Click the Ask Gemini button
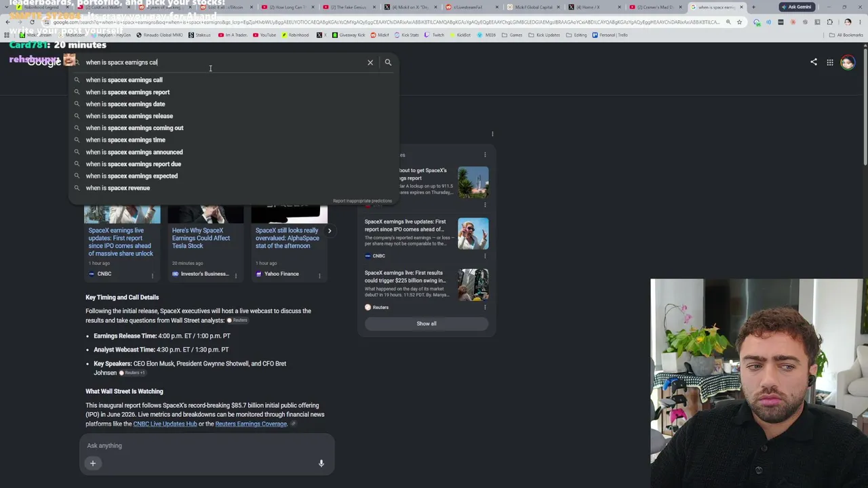 coord(796,7)
